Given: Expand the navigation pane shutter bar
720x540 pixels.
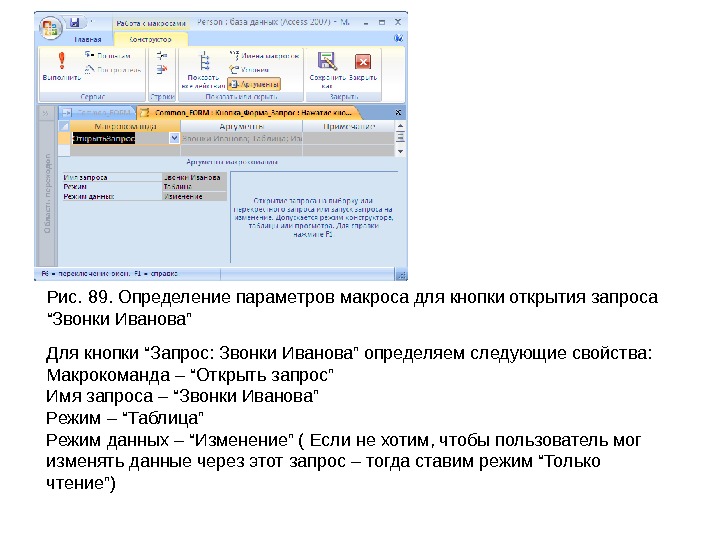Looking at the screenshot, I should tap(45, 112).
